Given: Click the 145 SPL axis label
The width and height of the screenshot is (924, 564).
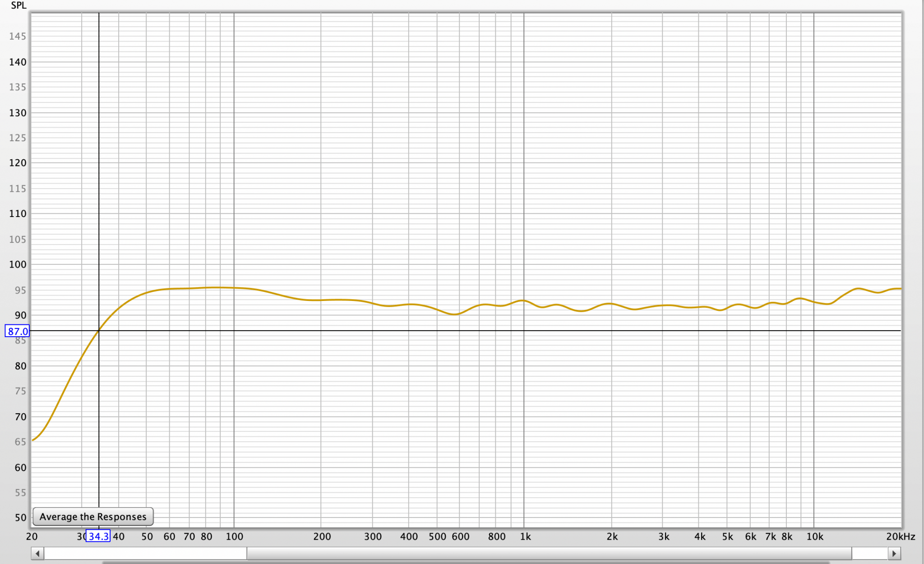Looking at the screenshot, I should tap(18, 36).
